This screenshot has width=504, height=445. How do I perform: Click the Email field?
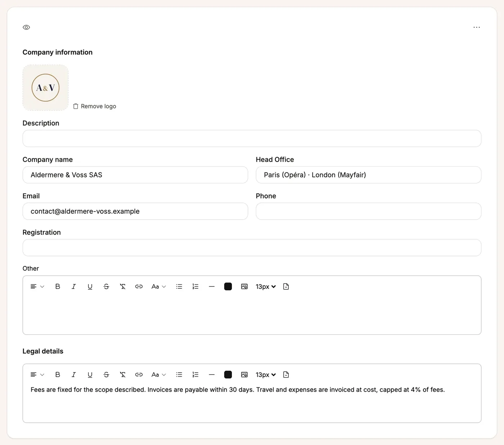pyautogui.click(x=135, y=211)
